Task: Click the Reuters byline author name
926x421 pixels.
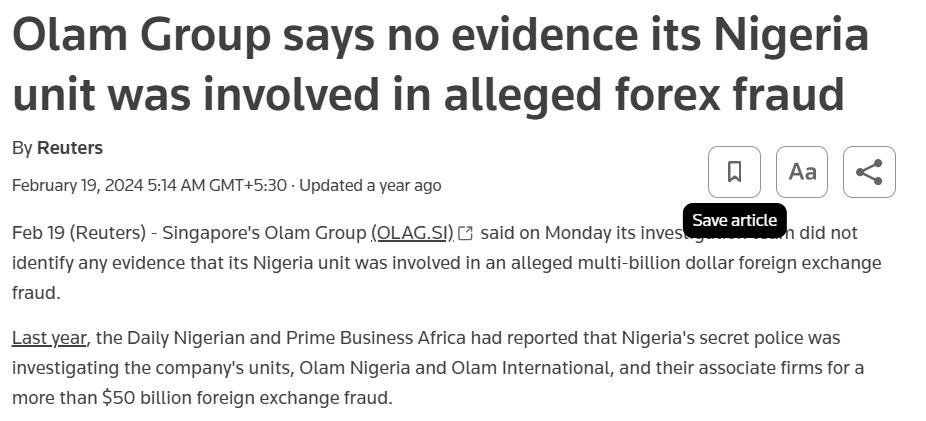Action: [x=70, y=148]
